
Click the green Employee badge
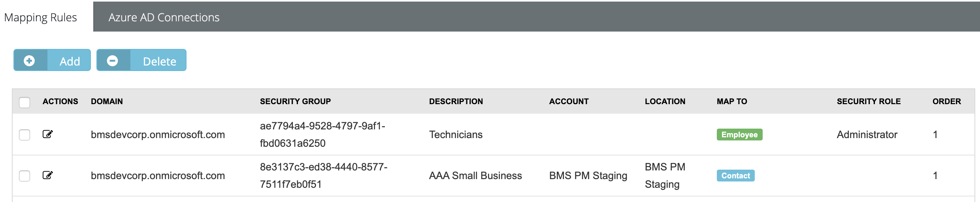pos(739,135)
